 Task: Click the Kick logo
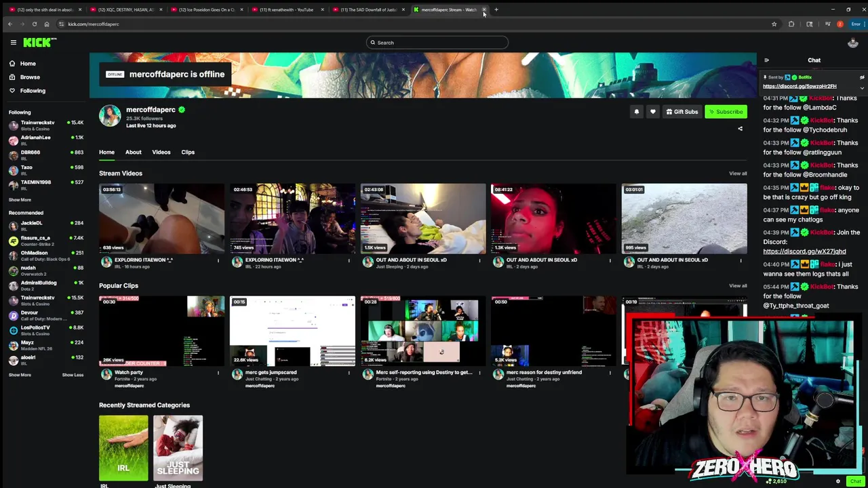pyautogui.click(x=39, y=42)
